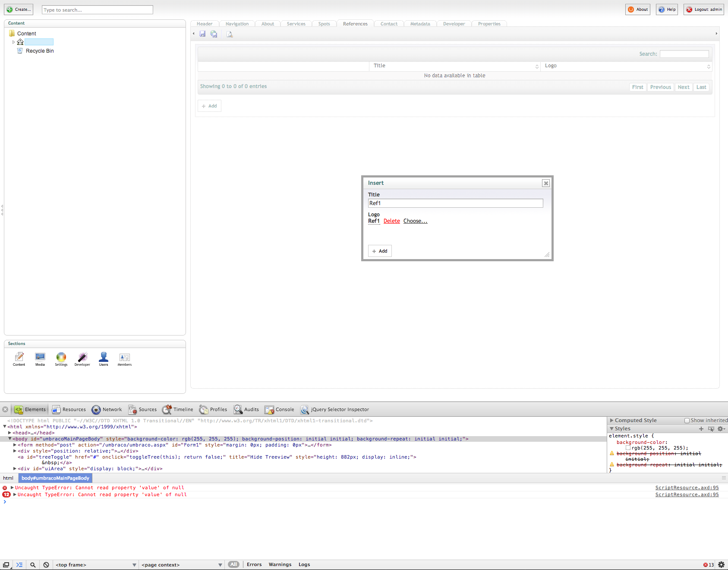Toggle the console drawer icon
Viewport: 728px width, 570px height.
(x=19, y=564)
